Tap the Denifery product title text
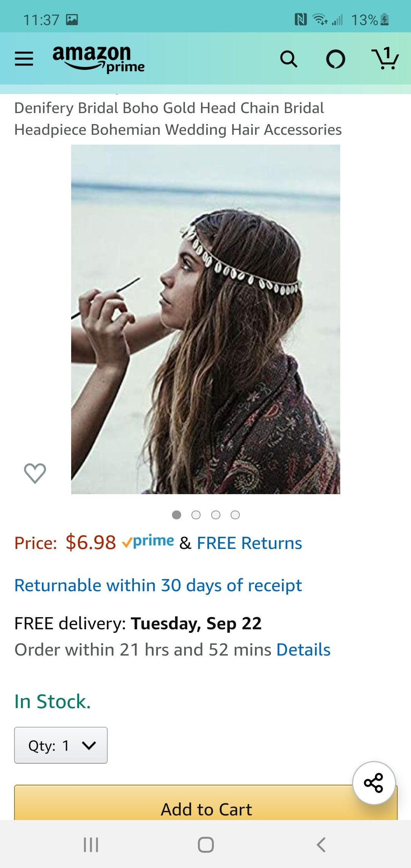The height and width of the screenshot is (868, 411). (x=178, y=119)
